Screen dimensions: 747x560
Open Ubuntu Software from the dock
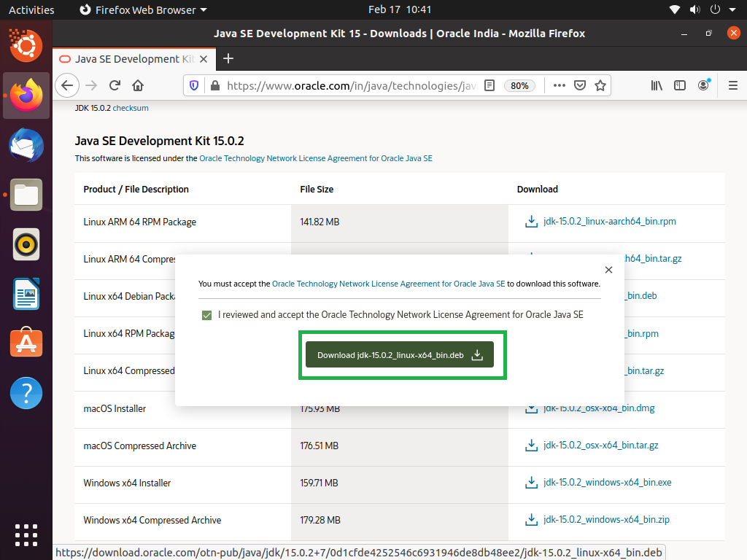tap(26, 343)
